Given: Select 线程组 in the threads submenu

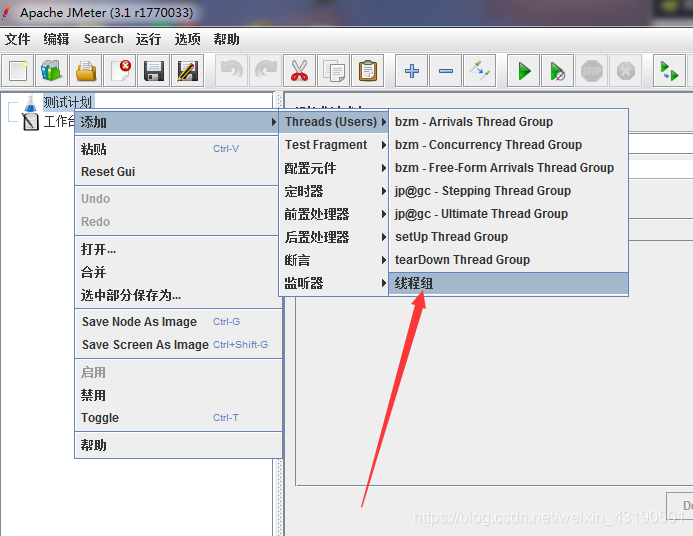Looking at the screenshot, I should (x=508, y=283).
